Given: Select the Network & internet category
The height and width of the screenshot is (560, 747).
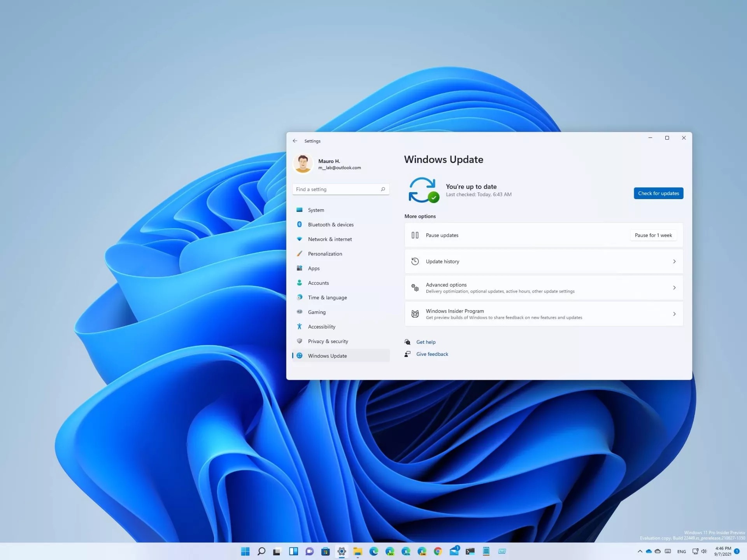Looking at the screenshot, I should point(330,239).
